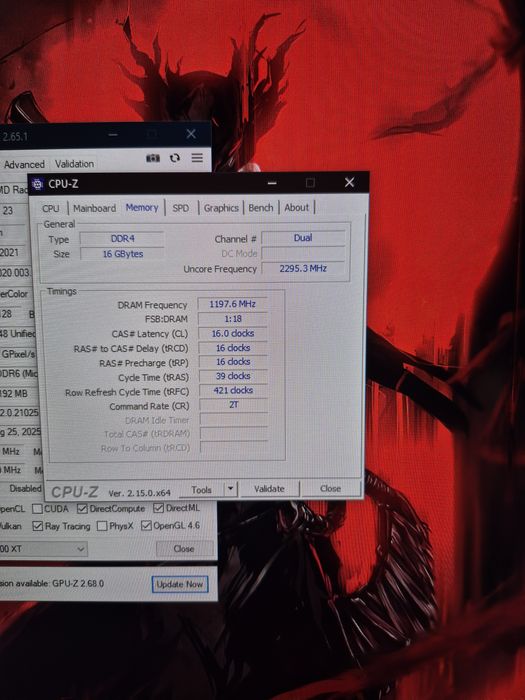
Task: Click the tRP 16 clocks value
Action: coord(233,362)
